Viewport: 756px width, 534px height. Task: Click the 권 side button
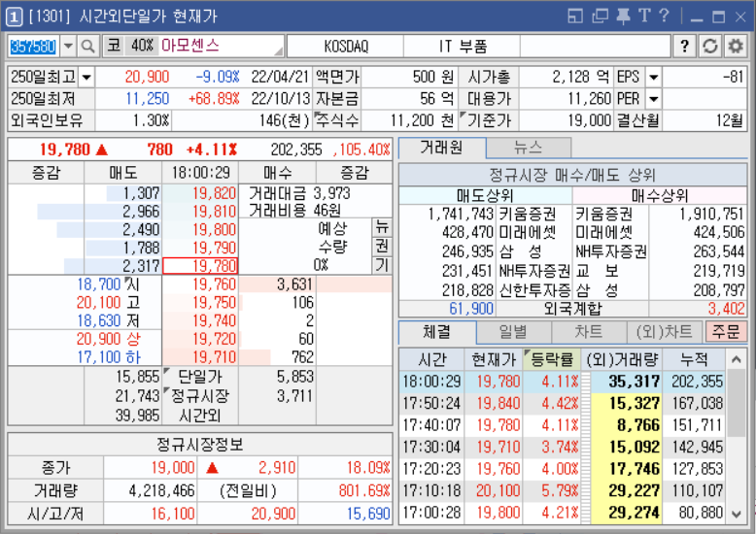382,246
